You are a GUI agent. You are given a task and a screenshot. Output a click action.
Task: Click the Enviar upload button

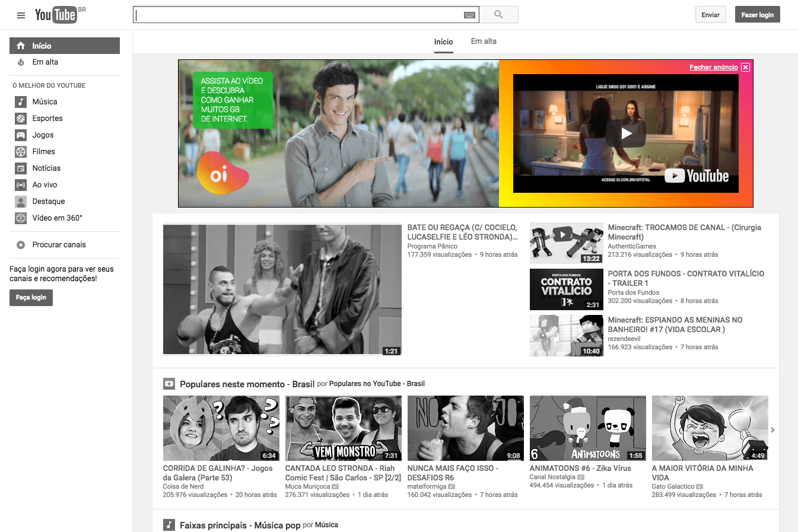click(x=711, y=15)
